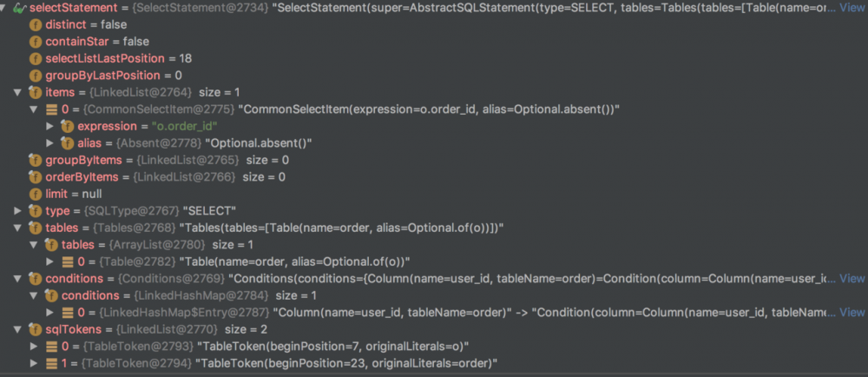The width and height of the screenshot is (868, 377).
Task: Collapse the sqlTokens LinkedList node
Action: 18,329
